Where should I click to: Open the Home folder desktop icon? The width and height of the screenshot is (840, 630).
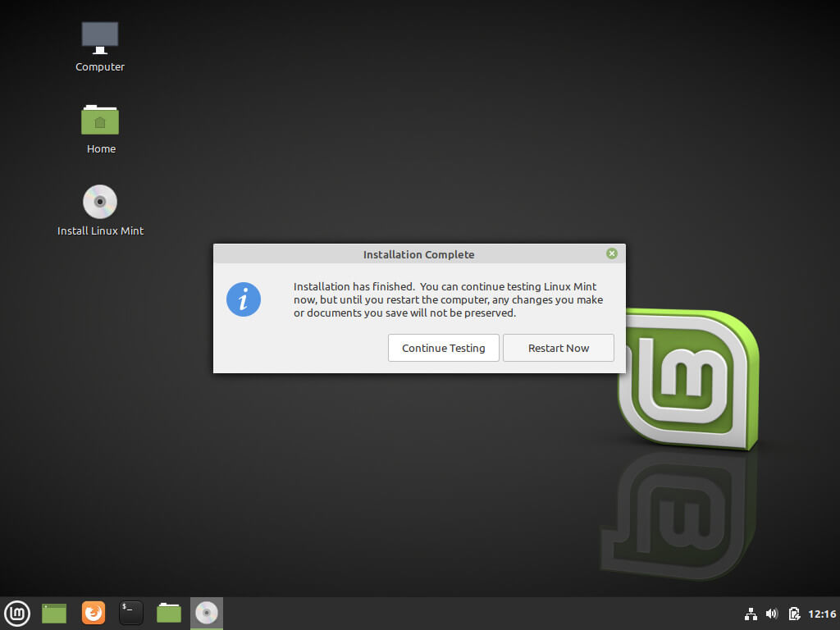coord(99,120)
